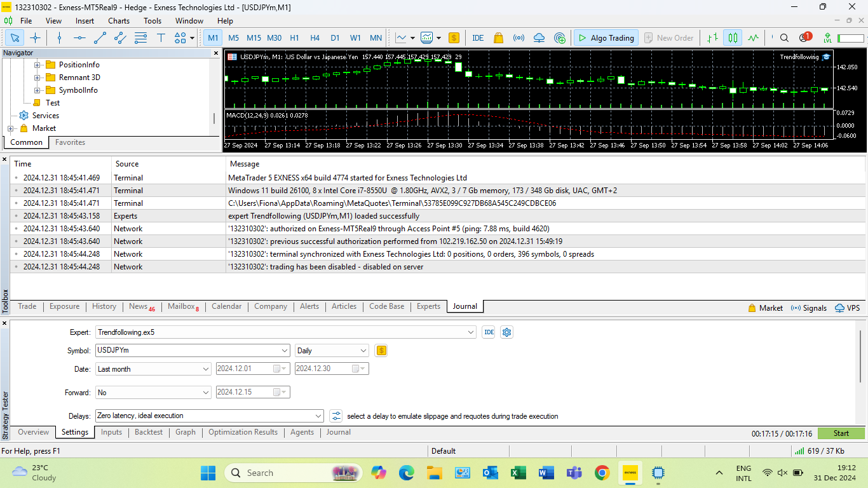Open the Backtest tab in Strategy Tester

pyautogui.click(x=149, y=432)
